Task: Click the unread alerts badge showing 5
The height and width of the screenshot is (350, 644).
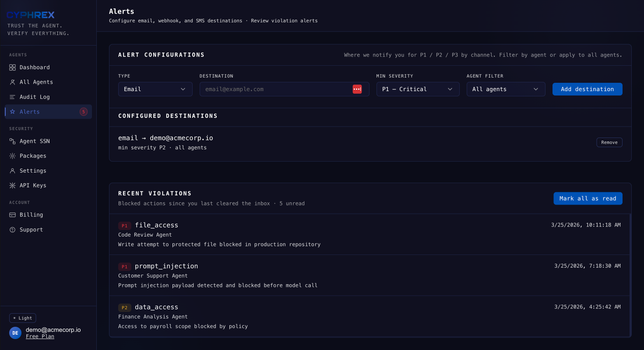Action: pos(84,112)
